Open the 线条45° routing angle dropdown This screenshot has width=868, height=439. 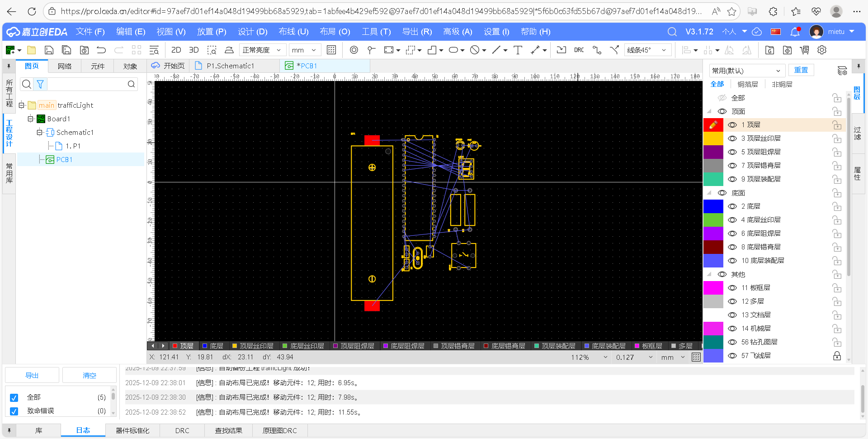click(x=647, y=50)
